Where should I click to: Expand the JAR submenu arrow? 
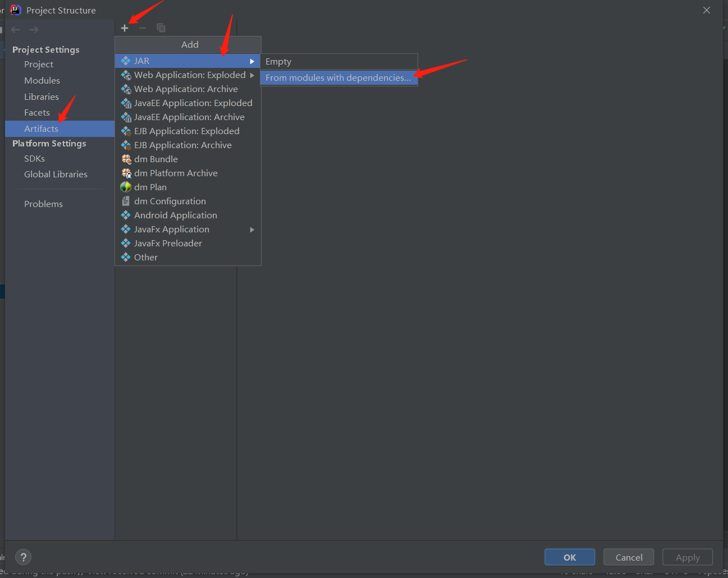(x=252, y=61)
